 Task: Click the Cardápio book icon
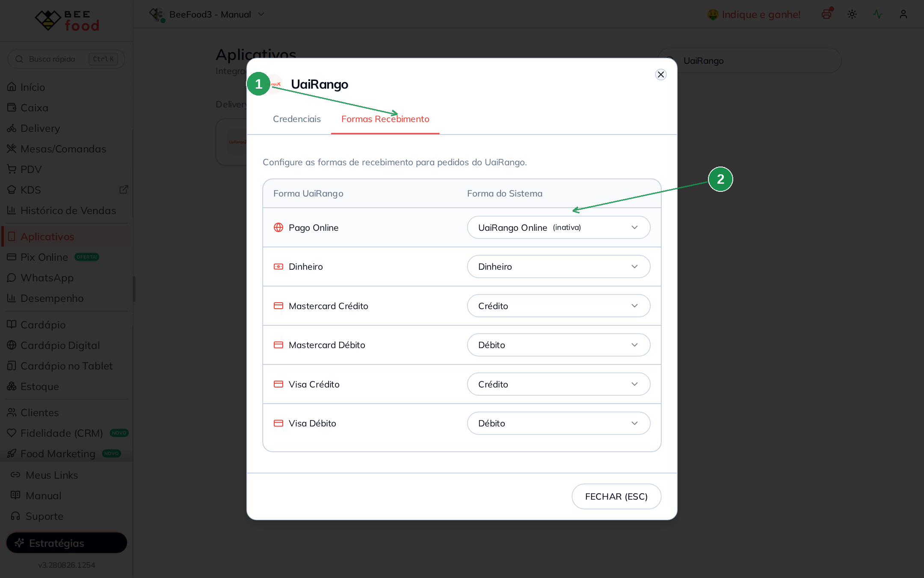[12, 325]
